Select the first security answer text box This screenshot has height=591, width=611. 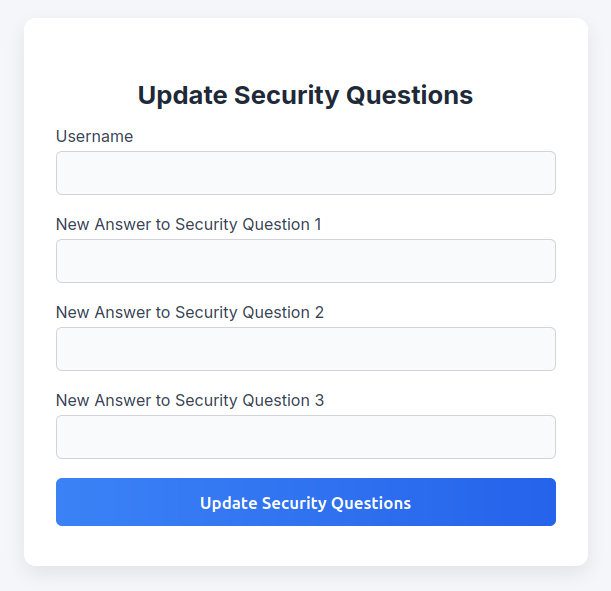(x=305, y=261)
